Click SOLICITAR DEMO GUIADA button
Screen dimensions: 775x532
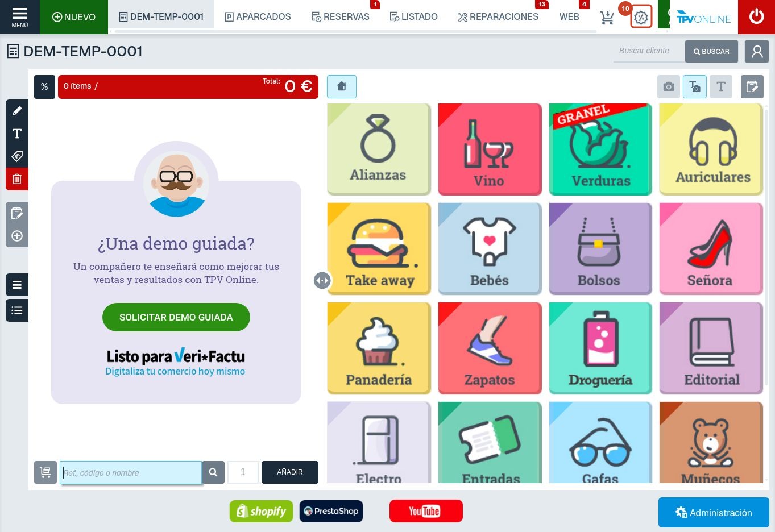(x=176, y=317)
